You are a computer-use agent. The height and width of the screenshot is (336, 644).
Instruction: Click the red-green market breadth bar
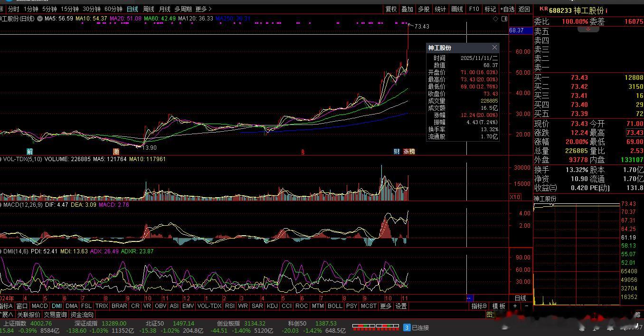click(x=375, y=327)
